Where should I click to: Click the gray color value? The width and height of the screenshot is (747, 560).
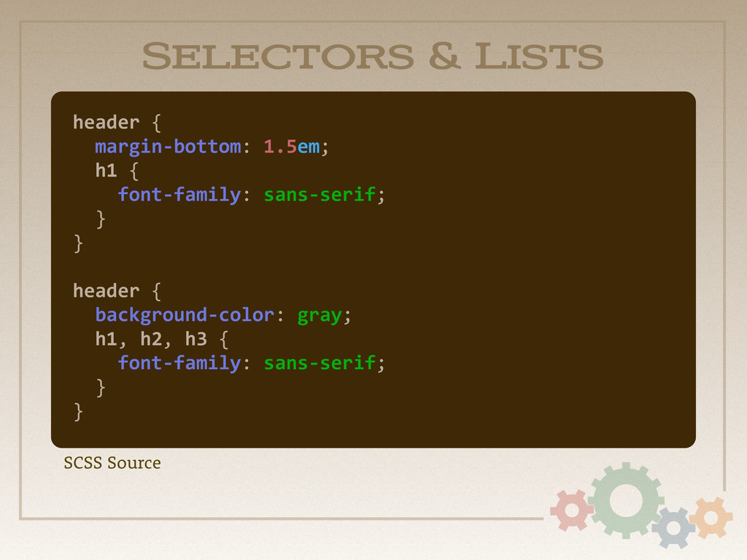pos(320,316)
